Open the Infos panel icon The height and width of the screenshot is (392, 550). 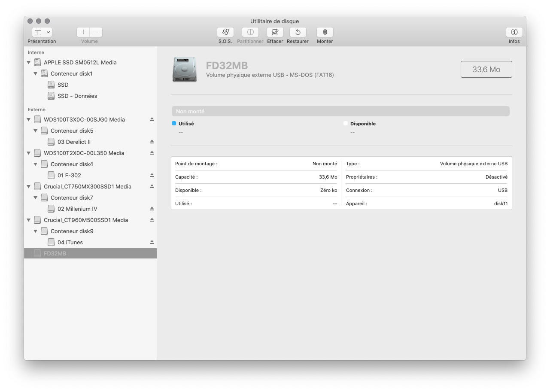514,32
